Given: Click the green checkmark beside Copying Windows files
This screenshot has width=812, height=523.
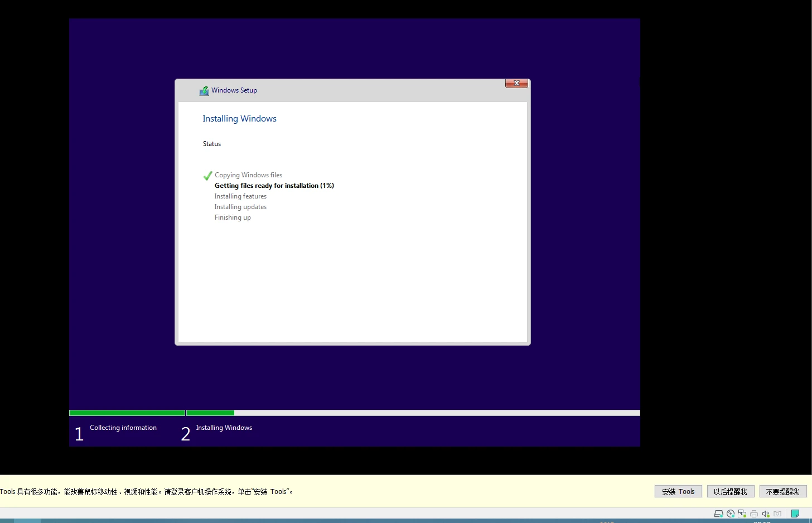Looking at the screenshot, I should pos(207,176).
